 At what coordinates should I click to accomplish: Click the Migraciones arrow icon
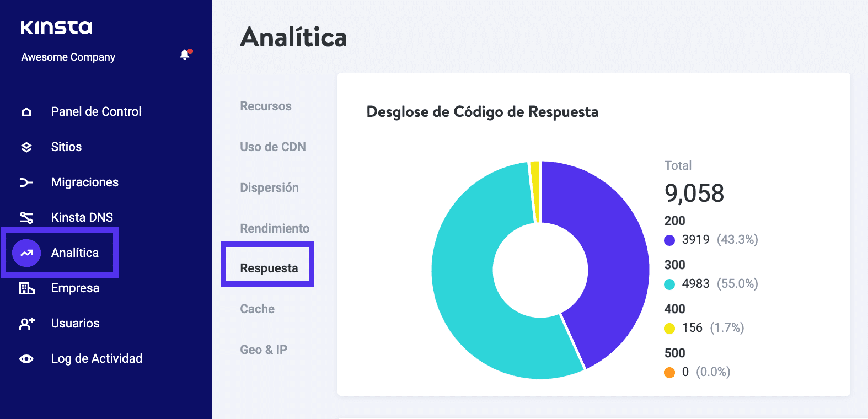[26, 182]
